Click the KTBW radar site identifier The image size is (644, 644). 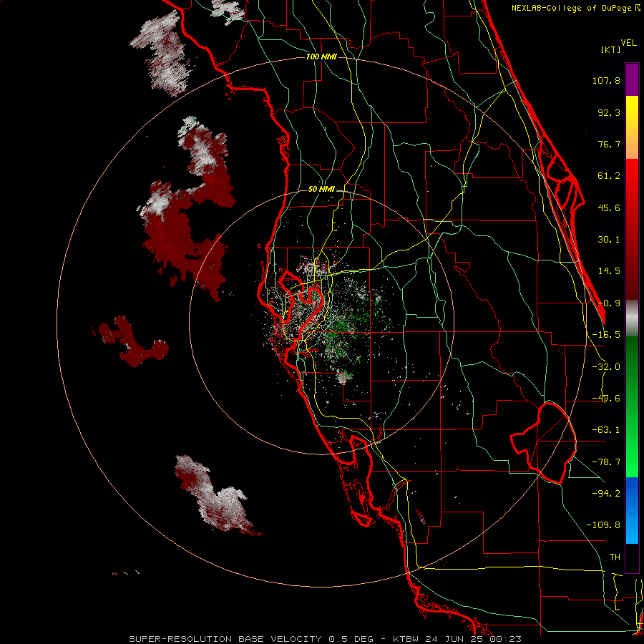[x=406, y=639]
